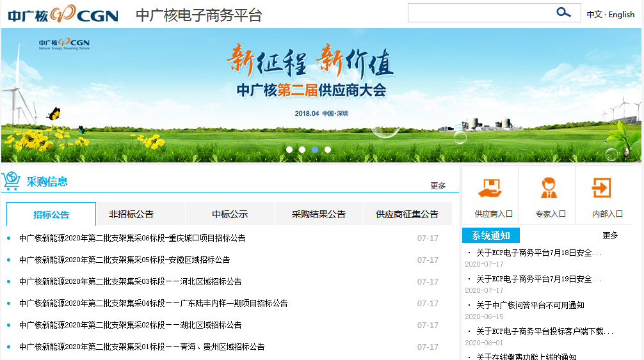Select the third highlighted carousel dot
The width and height of the screenshot is (644, 360).
click(315, 150)
